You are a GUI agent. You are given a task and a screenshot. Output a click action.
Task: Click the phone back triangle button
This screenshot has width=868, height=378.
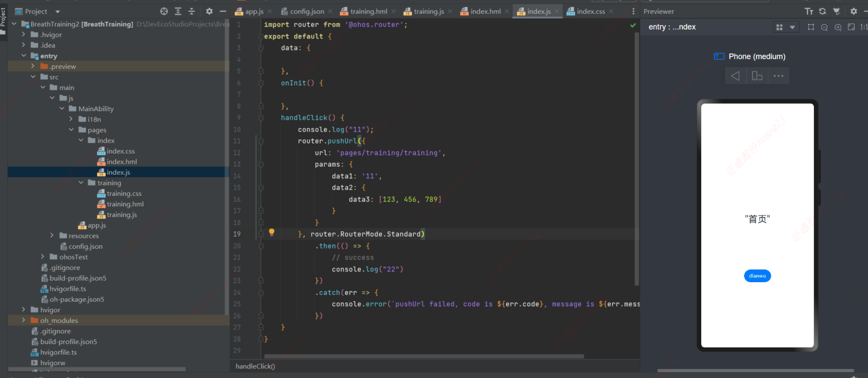coord(736,76)
